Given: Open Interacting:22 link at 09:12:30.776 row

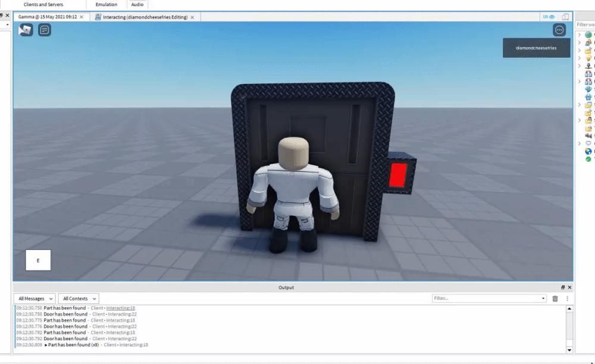Looking at the screenshot, I should tap(122, 327).
